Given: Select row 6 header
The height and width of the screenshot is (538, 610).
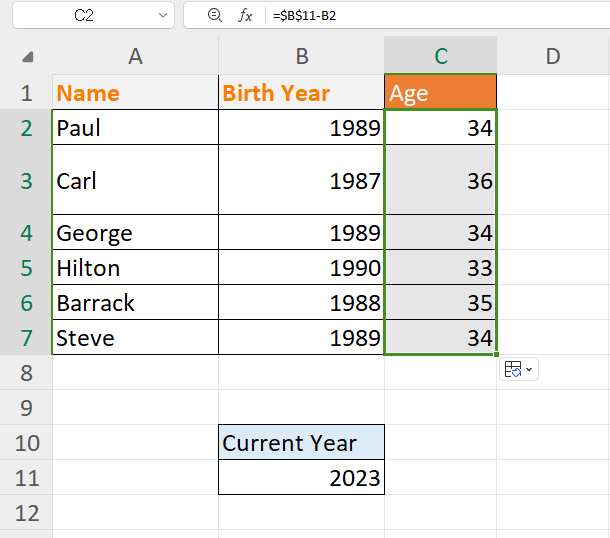Looking at the screenshot, I should [x=26, y=302].
